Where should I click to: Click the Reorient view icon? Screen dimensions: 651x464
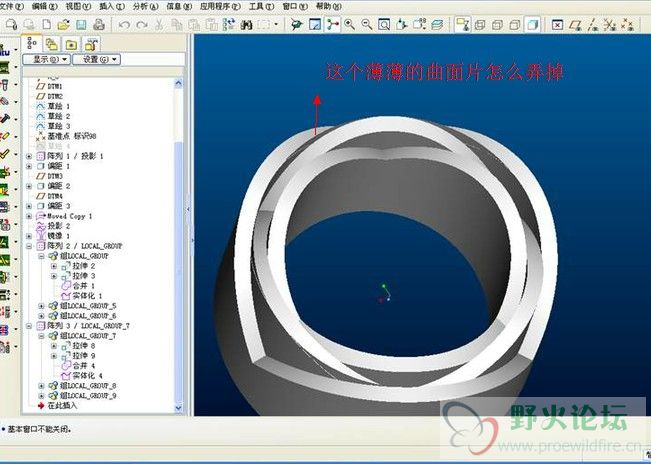point(401,24)
